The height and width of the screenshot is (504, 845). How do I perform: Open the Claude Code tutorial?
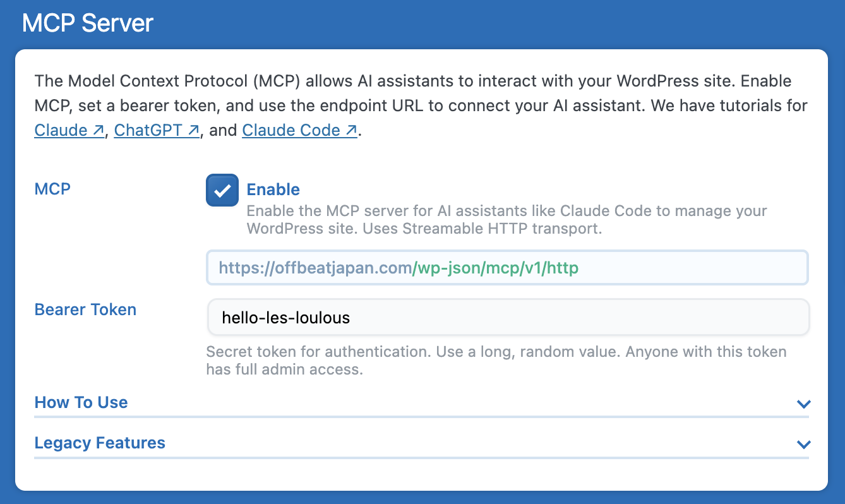click(292, 130)
